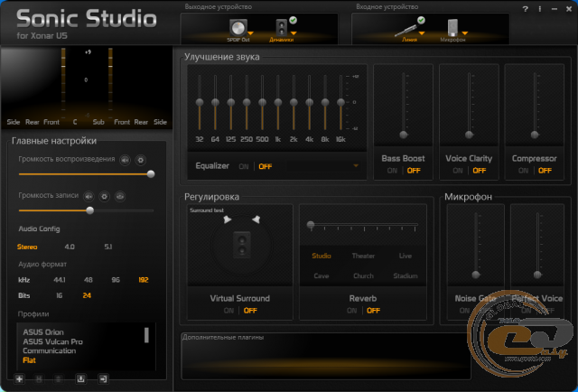Minimize the Sonic Studio window
This screenshot has width=578, height=392.
pos(555,9)
